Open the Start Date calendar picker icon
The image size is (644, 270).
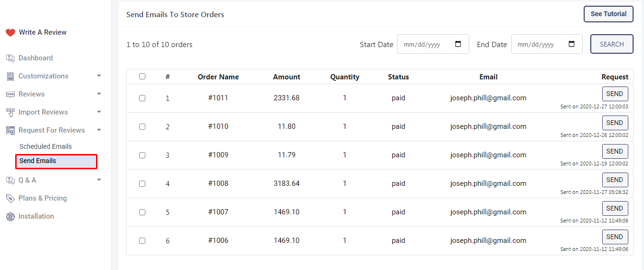click(458, 44)
